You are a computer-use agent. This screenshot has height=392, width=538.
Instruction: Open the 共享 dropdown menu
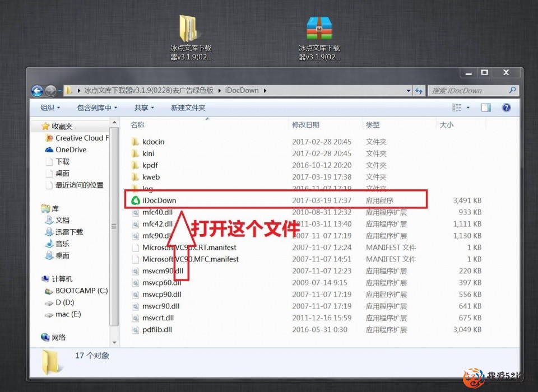tap(144, 108)
